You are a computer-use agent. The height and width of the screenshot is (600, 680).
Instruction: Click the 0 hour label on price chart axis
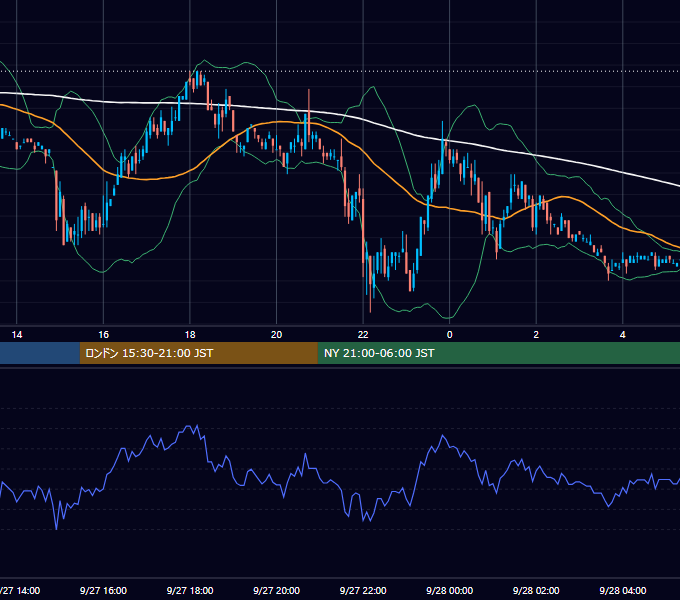pos(449,335)
